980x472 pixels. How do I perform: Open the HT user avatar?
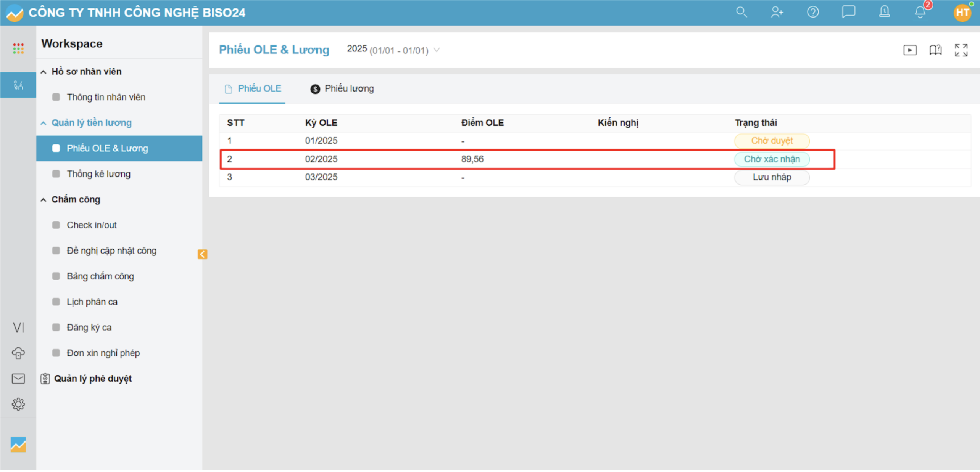(x=962, y=12)
